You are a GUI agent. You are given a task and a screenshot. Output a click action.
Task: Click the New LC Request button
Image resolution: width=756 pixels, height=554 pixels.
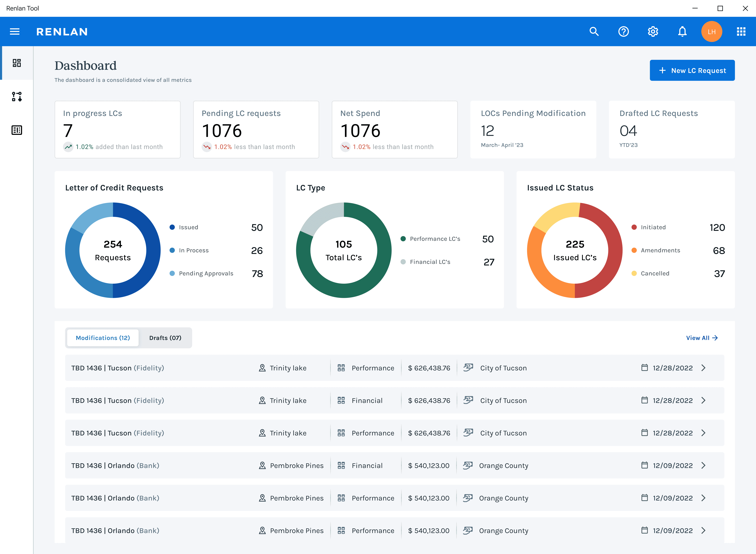[x=692, y=70]
